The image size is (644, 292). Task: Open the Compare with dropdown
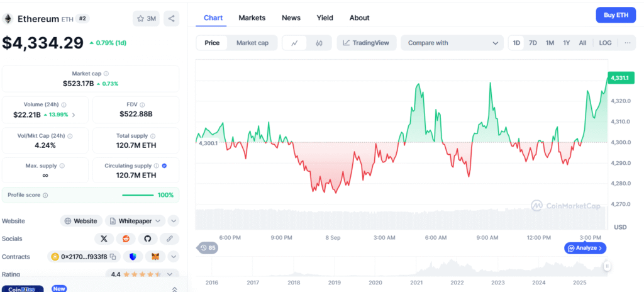tap(452, 43)
